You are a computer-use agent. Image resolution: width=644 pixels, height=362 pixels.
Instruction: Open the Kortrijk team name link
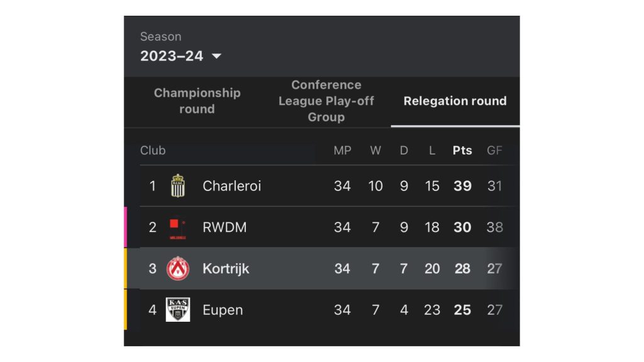pyautogui.click(x=226, y=269)
